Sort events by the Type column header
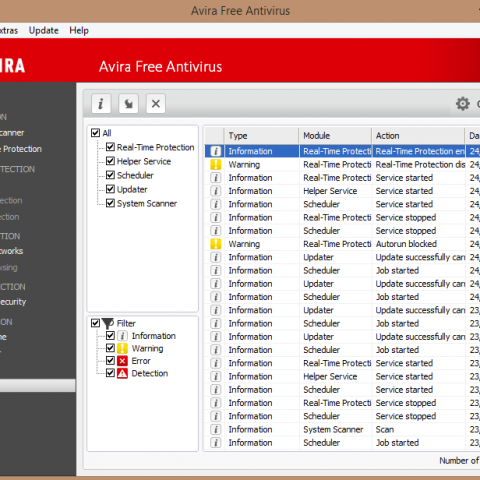480x480 pixels. 261,136
